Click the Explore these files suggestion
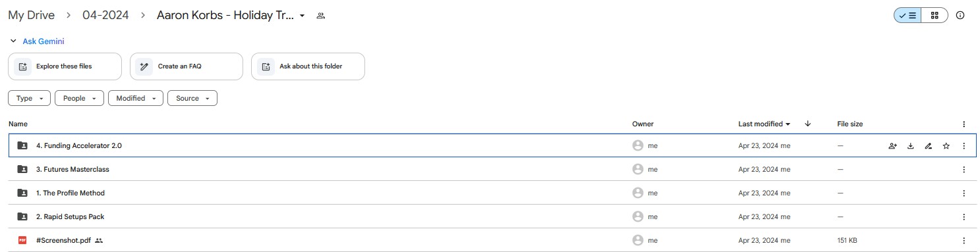Viewport: 980px width, 252px height. click(65, 66)
